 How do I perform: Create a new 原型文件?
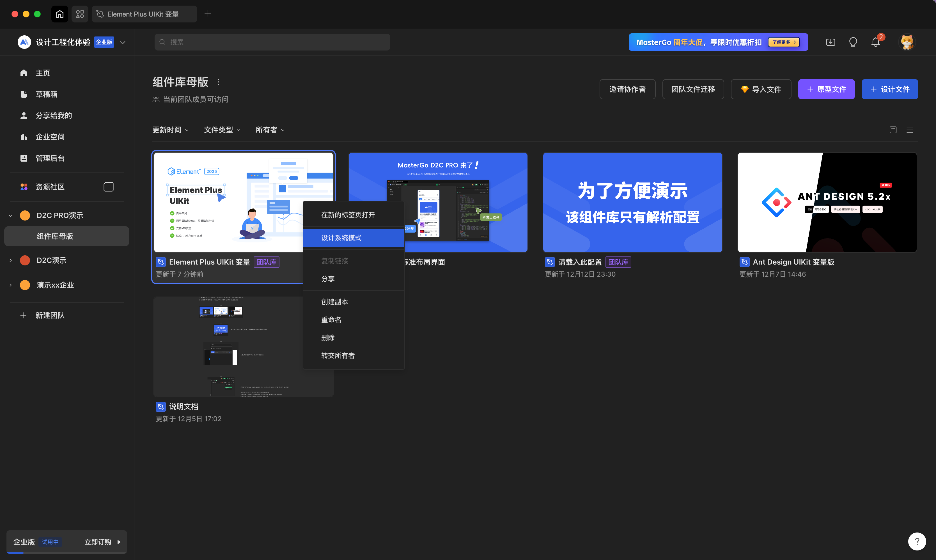click(826, 89)
